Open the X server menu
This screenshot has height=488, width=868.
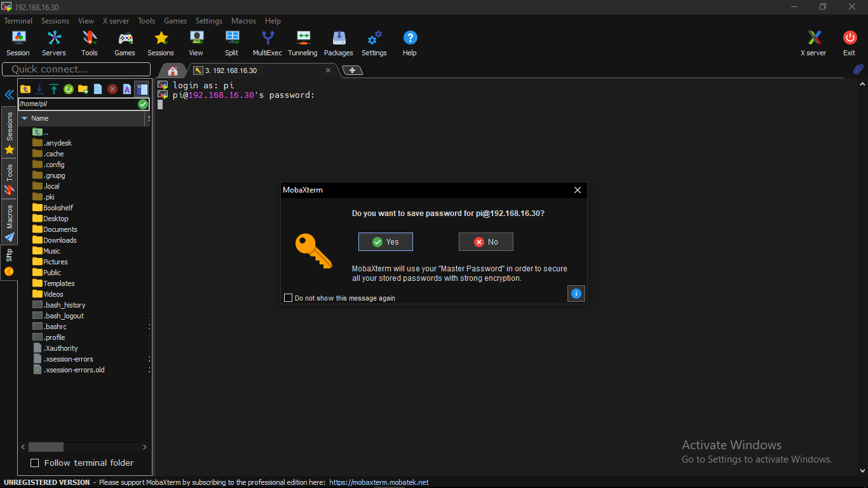[116, 21]
